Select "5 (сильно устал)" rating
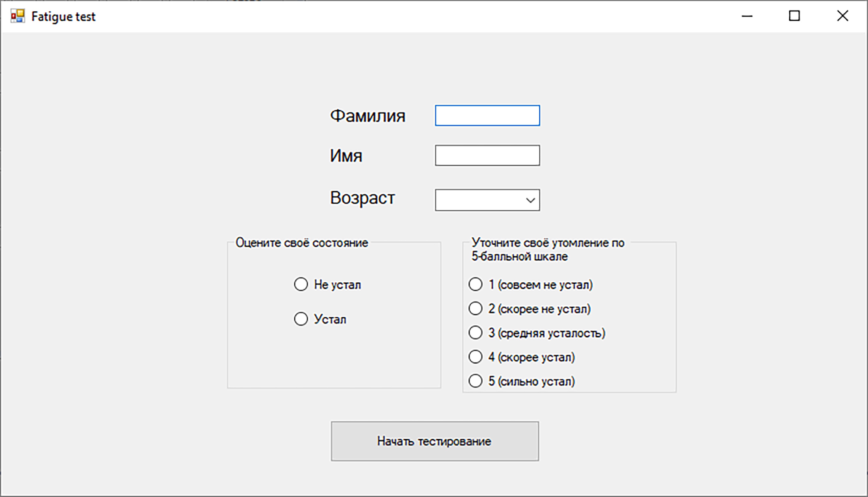The height and width of the screenshot is (497, 868). [475, 381]
